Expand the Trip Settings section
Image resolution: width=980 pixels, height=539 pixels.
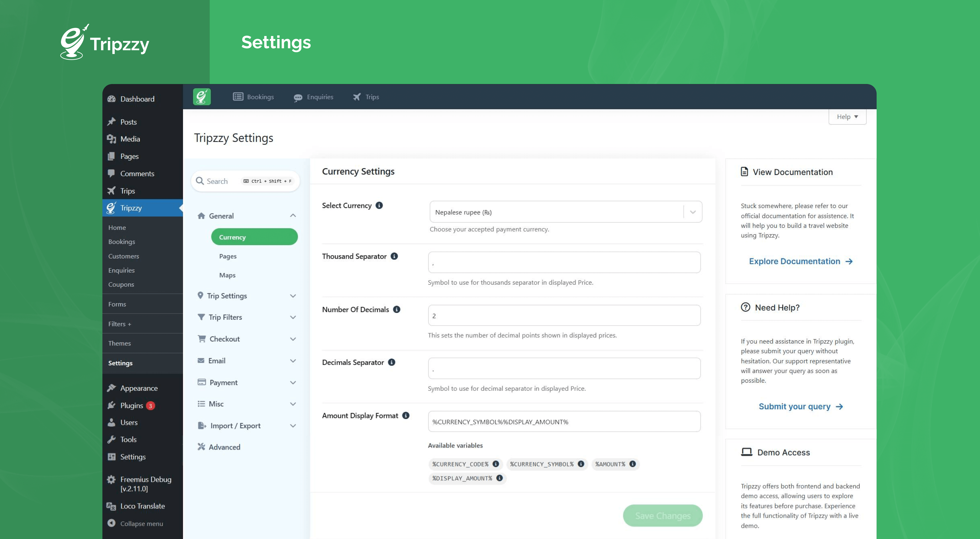point(246,295)
